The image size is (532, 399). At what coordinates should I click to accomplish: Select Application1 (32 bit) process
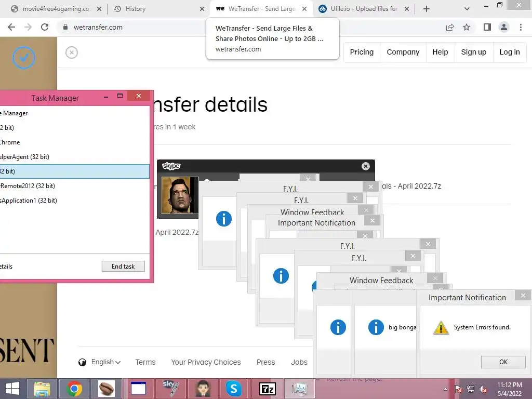[x=75, y=201]
